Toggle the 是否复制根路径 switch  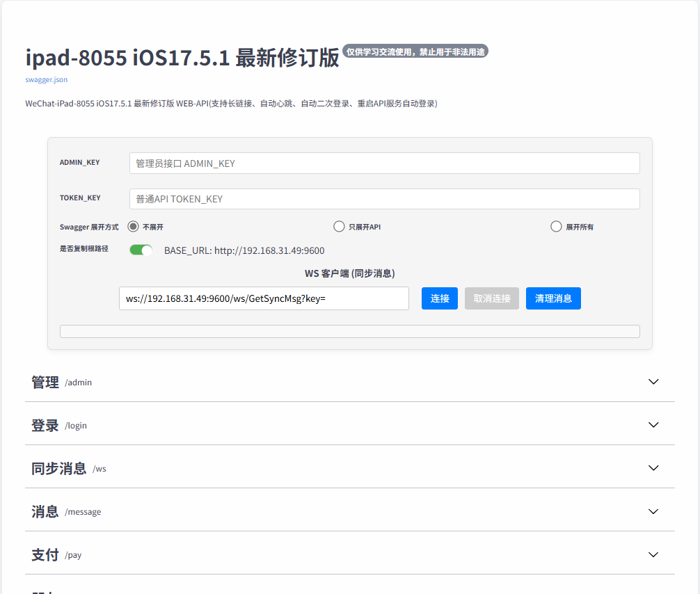point(141,250)
